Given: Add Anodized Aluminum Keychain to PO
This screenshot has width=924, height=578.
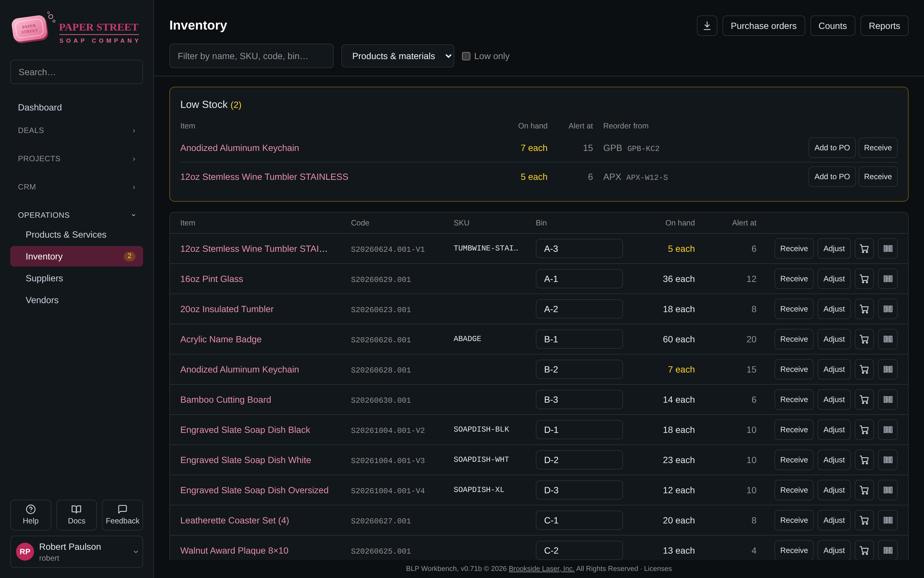Looking at the screenshot, I should [x=832, y=148].
